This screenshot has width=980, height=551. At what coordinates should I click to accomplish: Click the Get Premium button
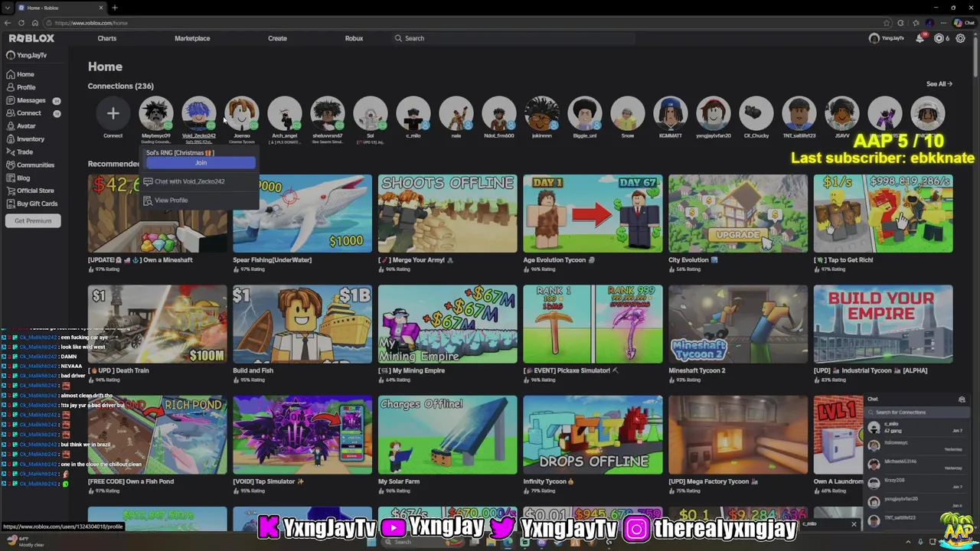pos(33,220)
